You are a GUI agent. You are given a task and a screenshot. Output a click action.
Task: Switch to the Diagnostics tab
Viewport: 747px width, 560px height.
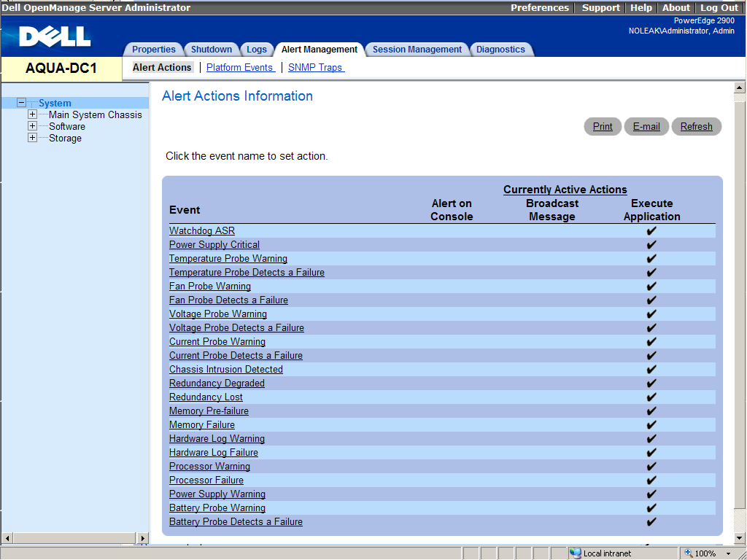[x=500, y=50]
